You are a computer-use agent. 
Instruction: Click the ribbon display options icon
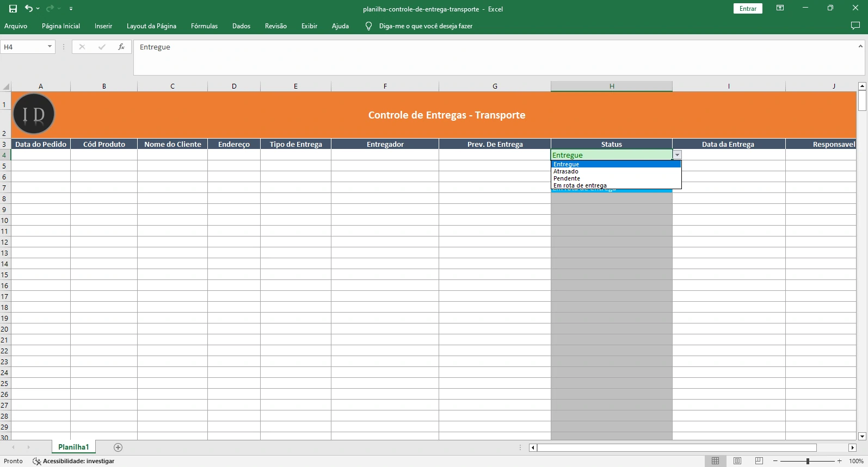coord(780,9)
